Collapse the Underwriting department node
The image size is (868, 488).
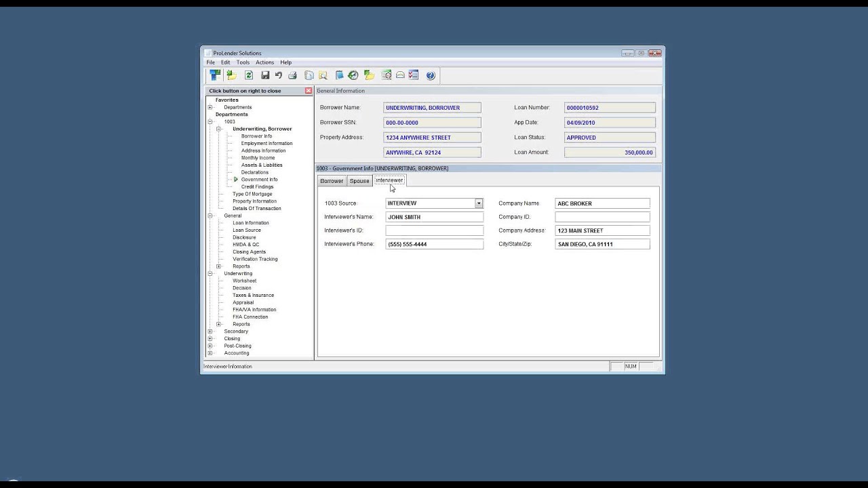(x=210, y=273)
